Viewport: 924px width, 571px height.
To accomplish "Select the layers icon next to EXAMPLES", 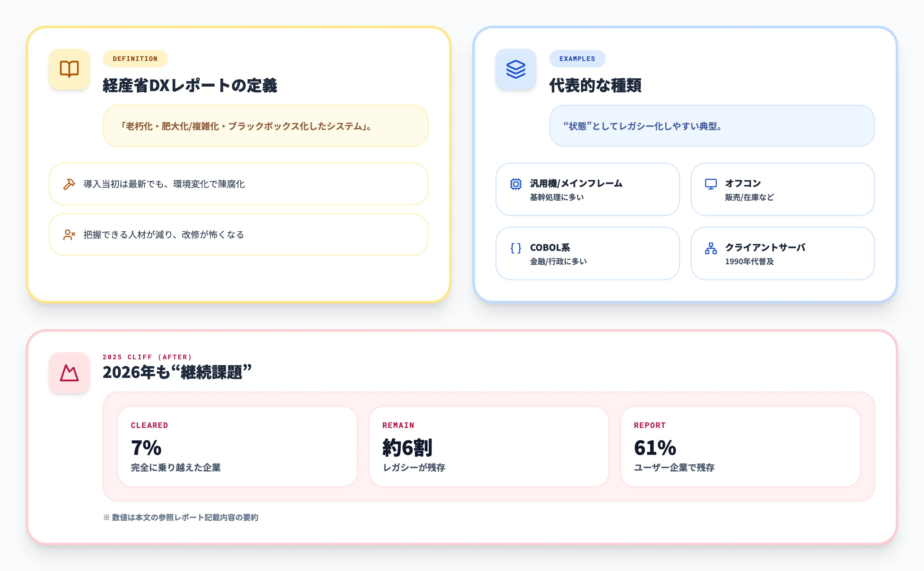I will pos(516,69).
